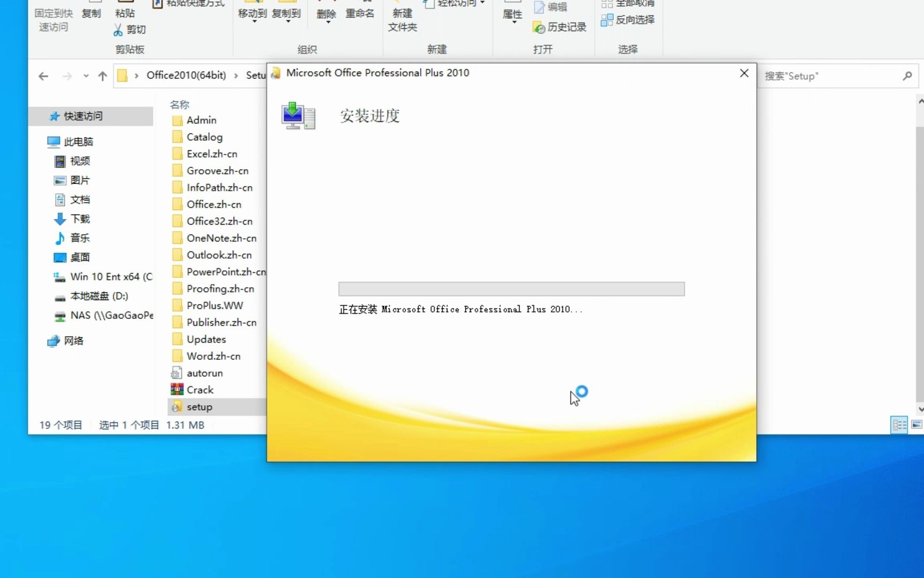
Task: Switch to large icons view in status bar
Action: pos(917,425)
